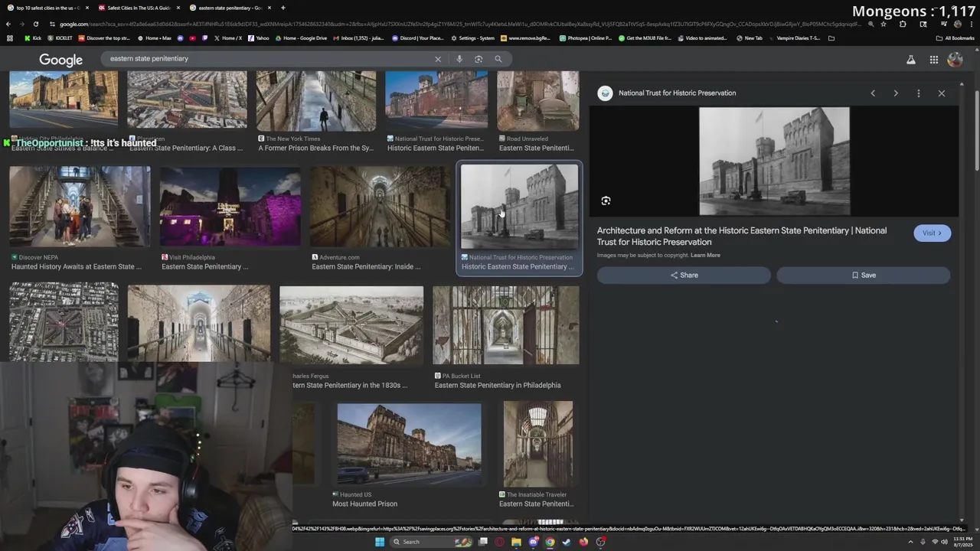The image size is (980, 551).
Task: Go to previous image in preview panel
Action: (873, 93)
